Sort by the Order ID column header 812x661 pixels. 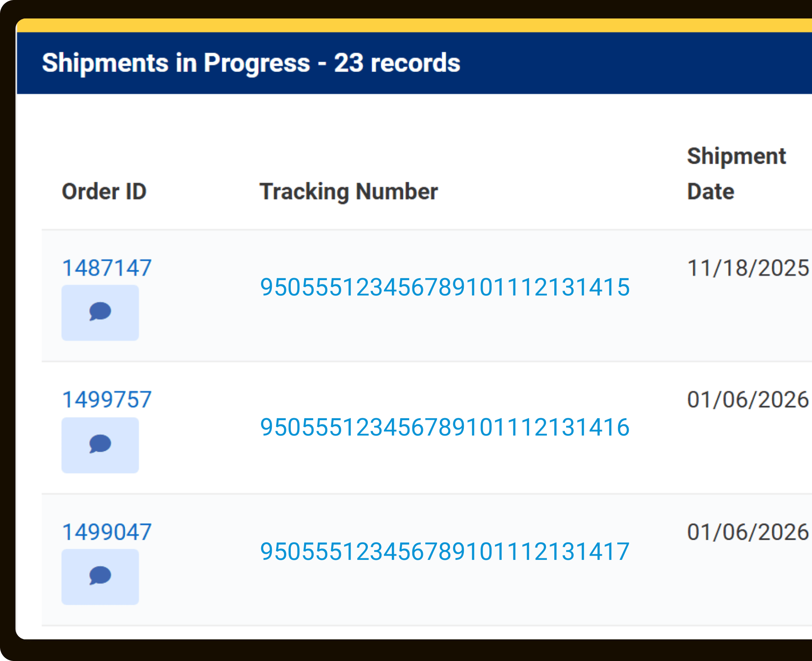pyautogui.click(x=104, y=192)
